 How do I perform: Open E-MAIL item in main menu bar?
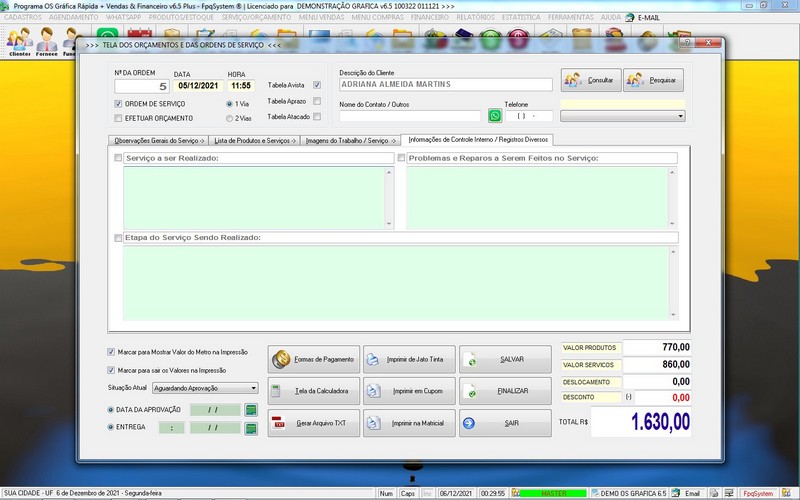(x=643, y=17)
